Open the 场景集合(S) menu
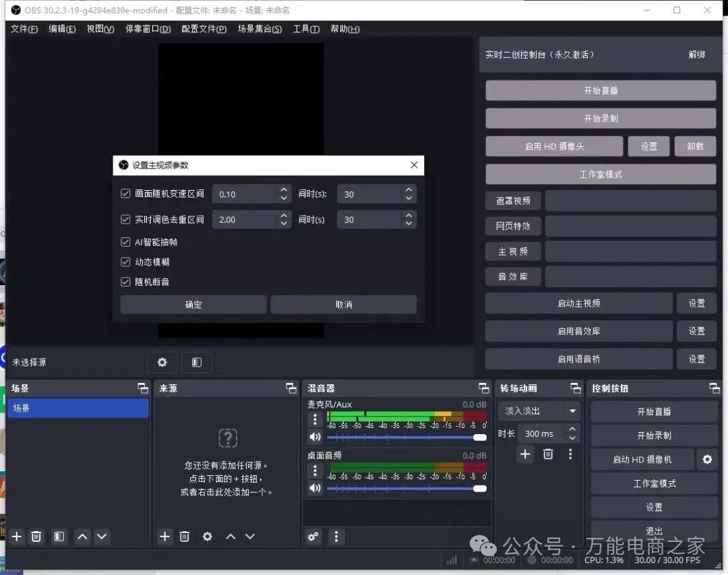The image size is (728, 575). pos(260,29)
